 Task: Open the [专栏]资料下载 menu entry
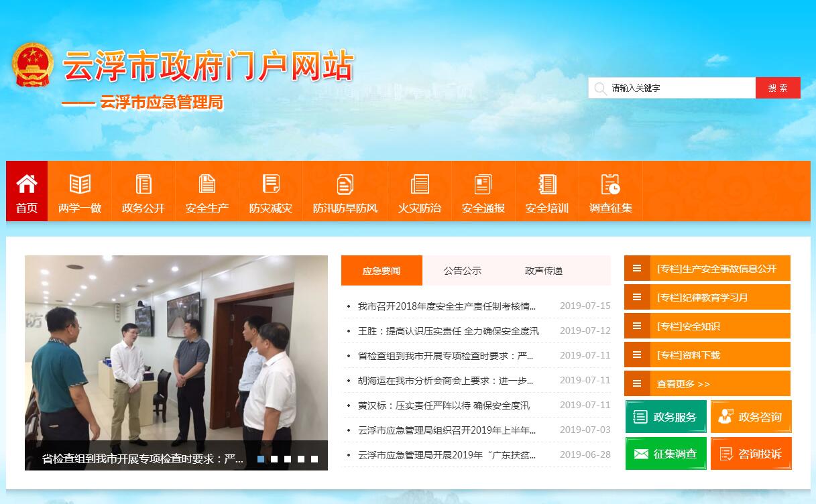point(707,355)
